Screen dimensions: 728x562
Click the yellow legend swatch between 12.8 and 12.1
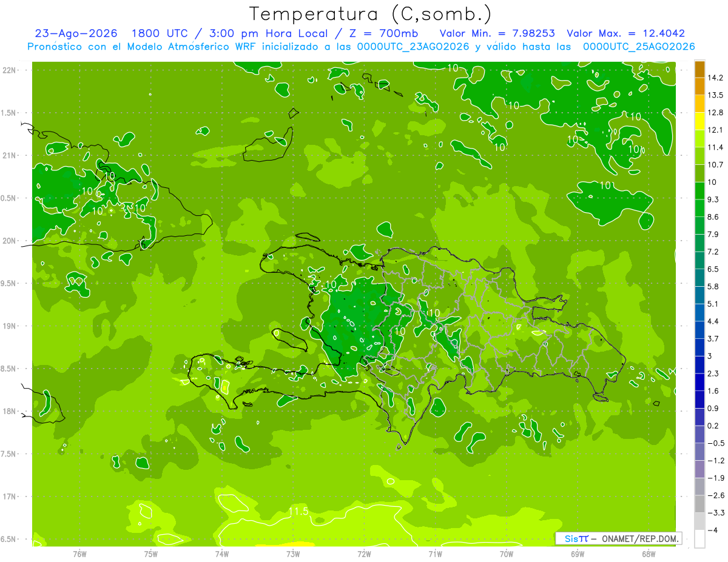pyautogui.click(x=699, y=121)
